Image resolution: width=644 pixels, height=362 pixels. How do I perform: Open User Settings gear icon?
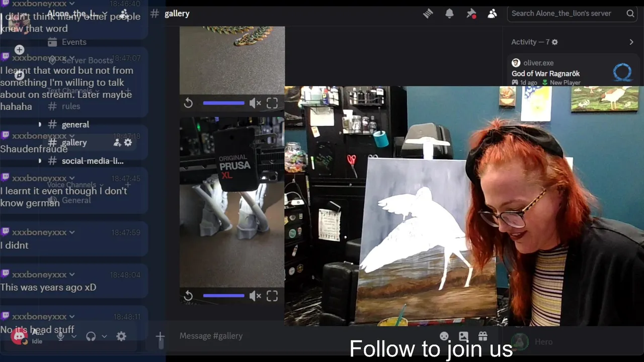(x=121, y=336)
